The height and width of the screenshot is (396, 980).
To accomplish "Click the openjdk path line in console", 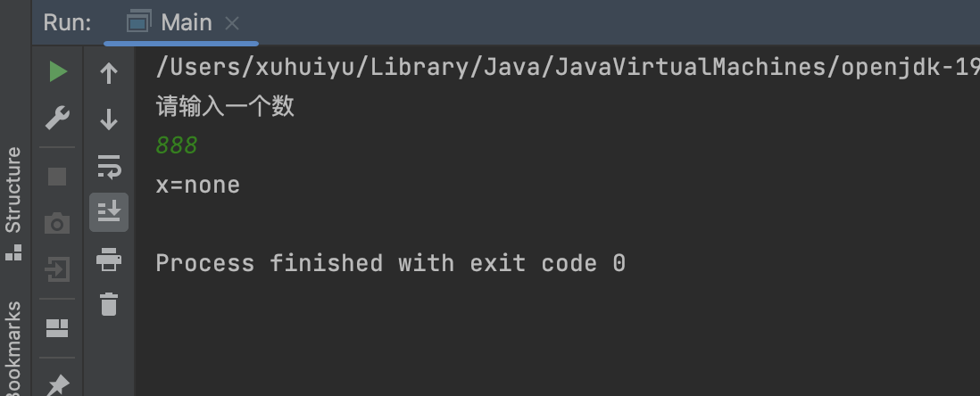I will point(562,68).
